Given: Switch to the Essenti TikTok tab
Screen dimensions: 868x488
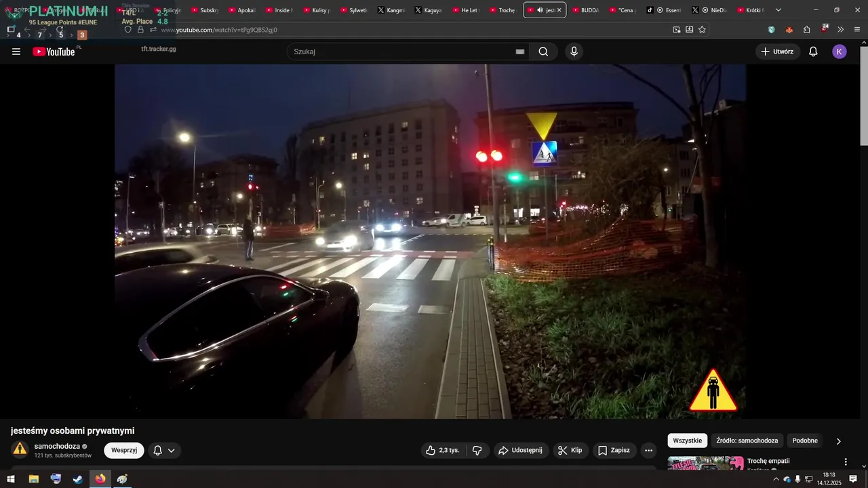Looking at the screenshot, I should coord(665,10).
